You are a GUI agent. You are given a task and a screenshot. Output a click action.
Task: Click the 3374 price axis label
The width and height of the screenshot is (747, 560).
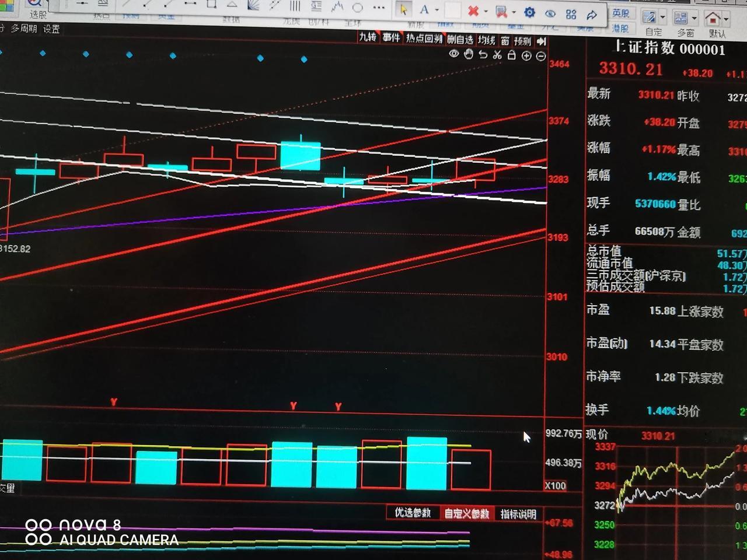pos(558,121)
